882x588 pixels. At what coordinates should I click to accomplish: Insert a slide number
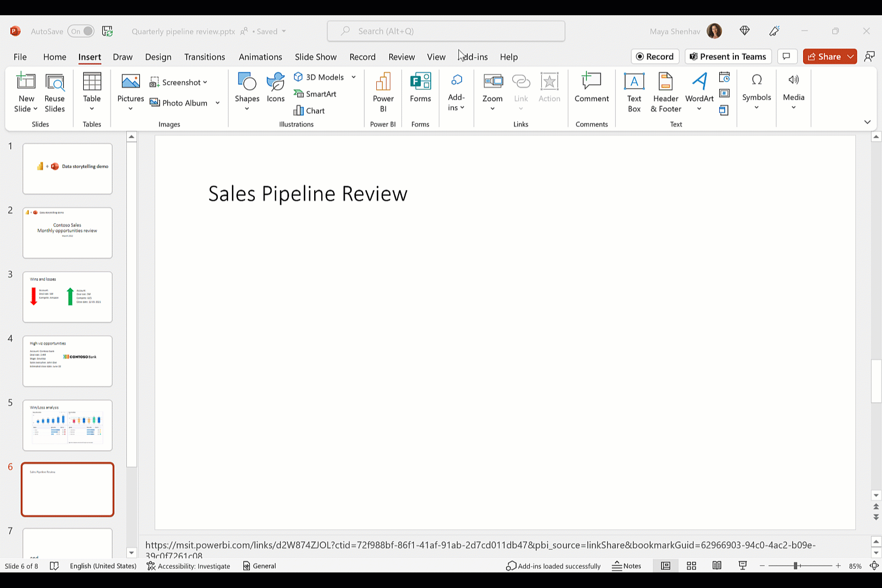[x=724, y=93]
